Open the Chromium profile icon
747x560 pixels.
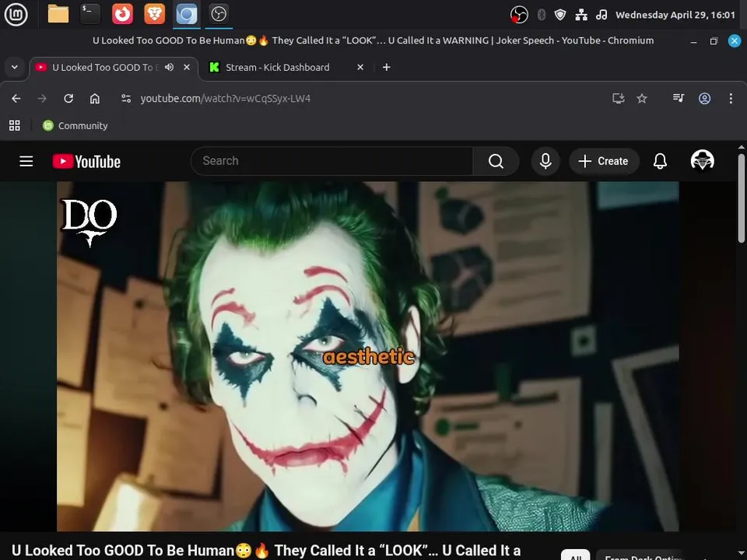(705, 99)
